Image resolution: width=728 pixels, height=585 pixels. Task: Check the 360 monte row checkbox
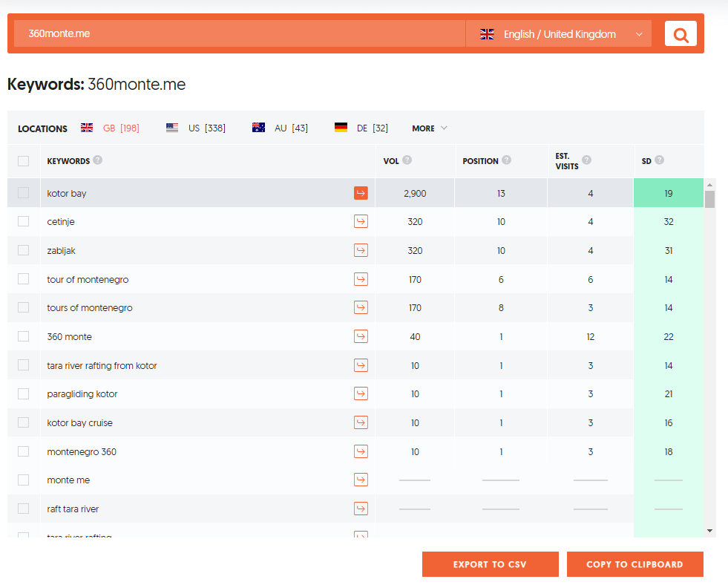click(x=23, y=336)
